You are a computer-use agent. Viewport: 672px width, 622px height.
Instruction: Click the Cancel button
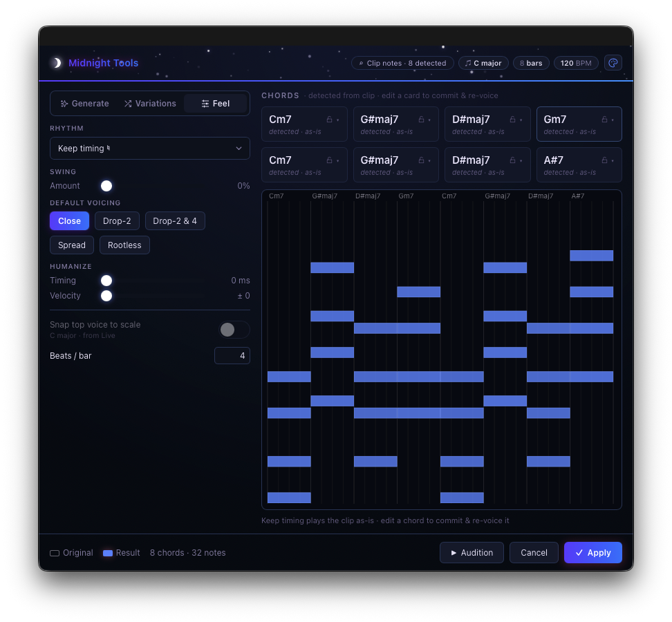(x=534, y=553)
